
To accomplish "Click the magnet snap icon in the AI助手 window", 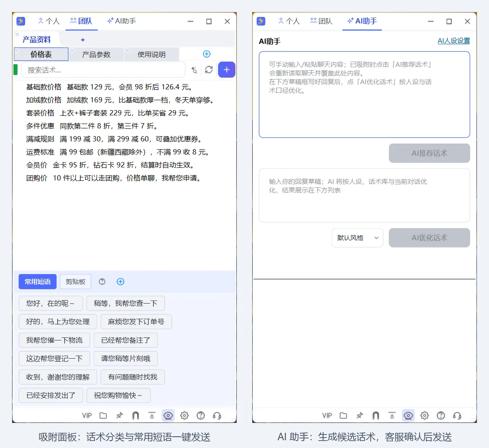I will (376, 415).
